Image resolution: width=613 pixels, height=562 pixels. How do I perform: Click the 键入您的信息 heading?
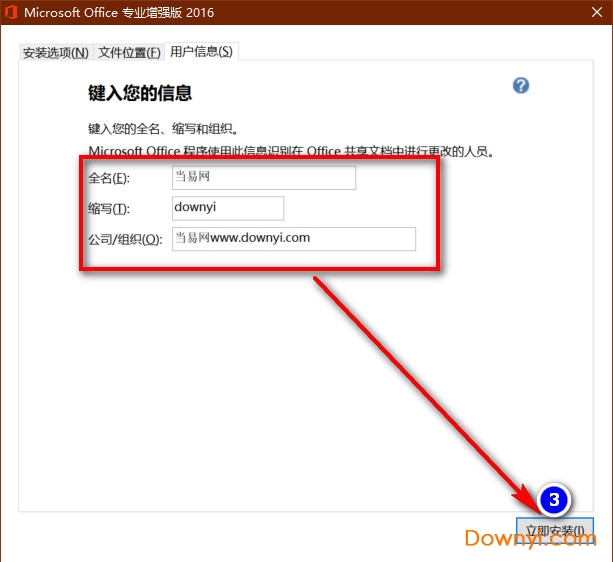pyautogui.click(x=140, y=93)
